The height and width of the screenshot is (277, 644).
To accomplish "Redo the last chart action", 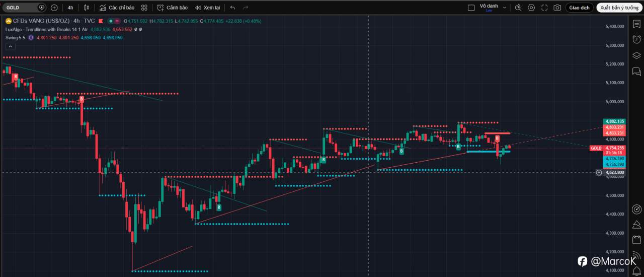I will (246, 8).
